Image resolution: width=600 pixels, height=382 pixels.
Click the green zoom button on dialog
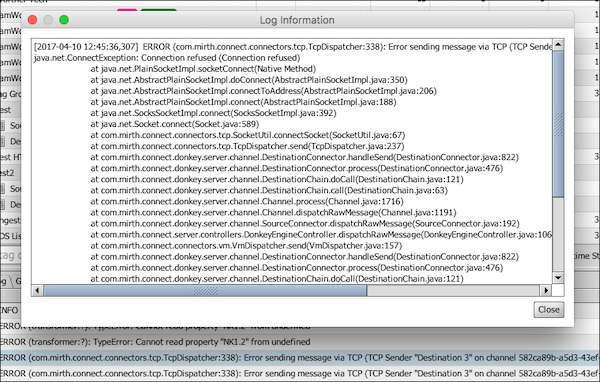64,20
